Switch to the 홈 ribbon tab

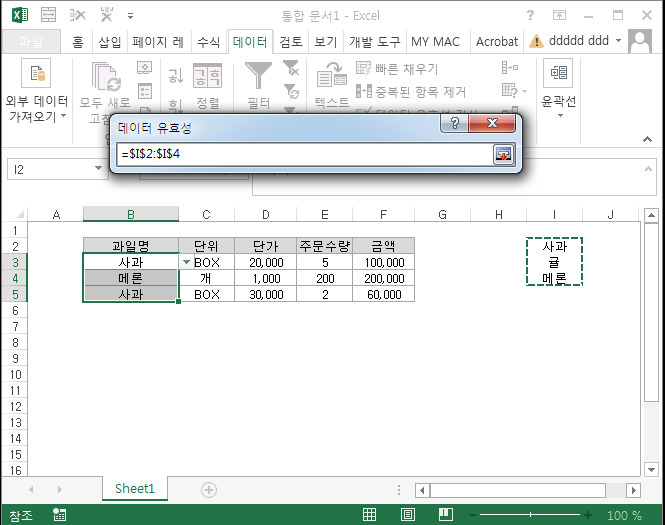(x=78, y=42)
